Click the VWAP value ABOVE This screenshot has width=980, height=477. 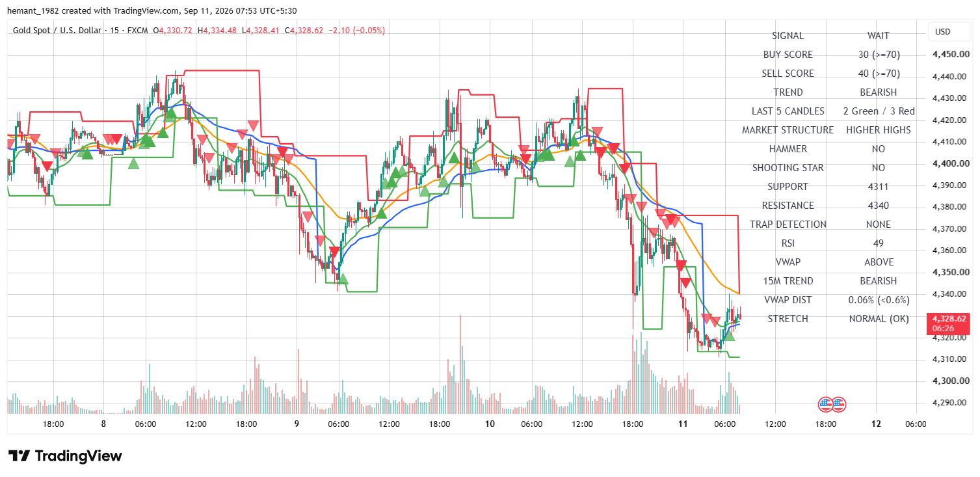(879, 262)
